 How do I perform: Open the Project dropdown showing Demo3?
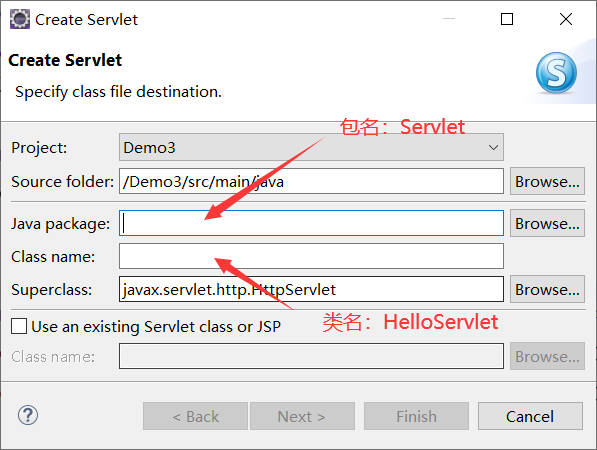(311, 147)
